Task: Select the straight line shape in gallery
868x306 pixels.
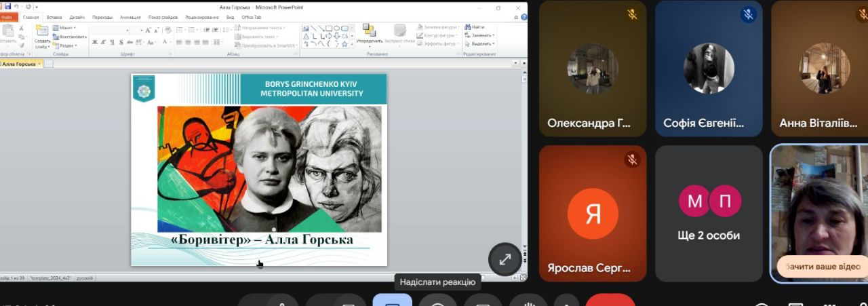Action: click(313, 28)
